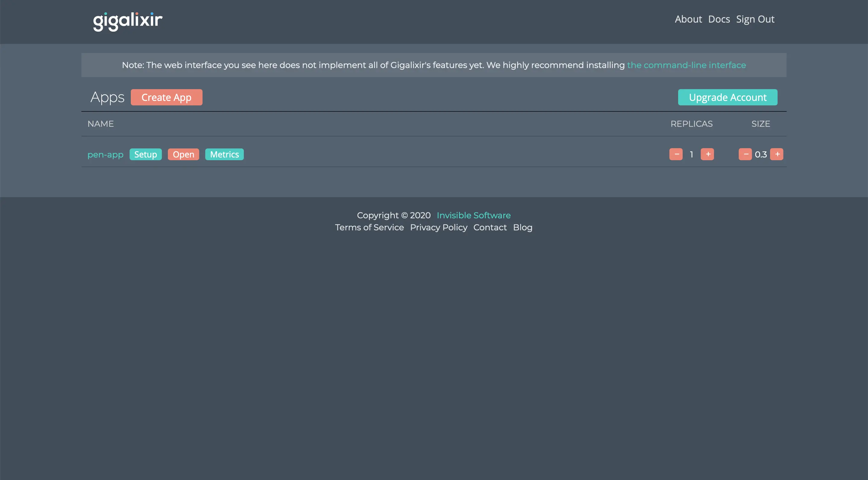Click the Contact footer link
This screenshot has height=480, width=868.
490,228
